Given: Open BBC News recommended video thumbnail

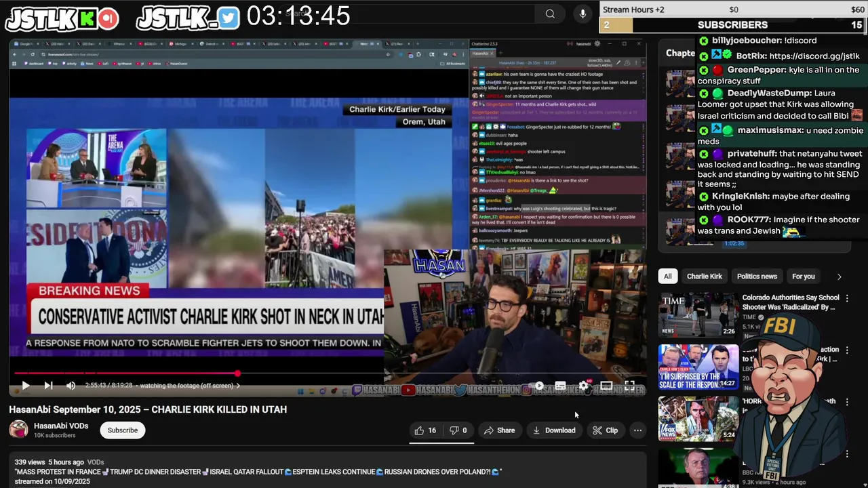Looking at the screenshot, I should point(698,468).
